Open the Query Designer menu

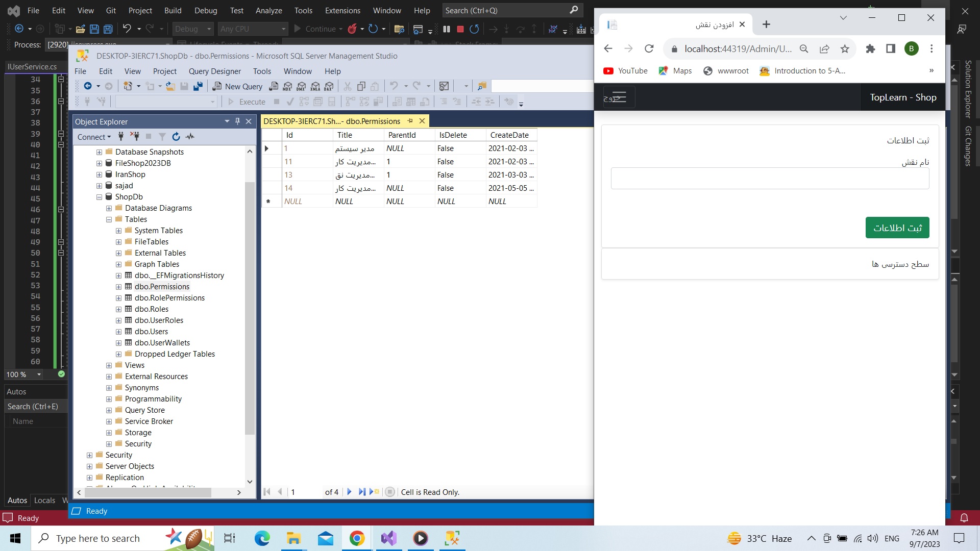point(214,71)
